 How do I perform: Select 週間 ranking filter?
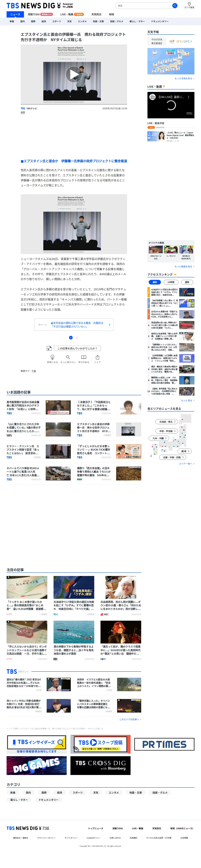187,282
